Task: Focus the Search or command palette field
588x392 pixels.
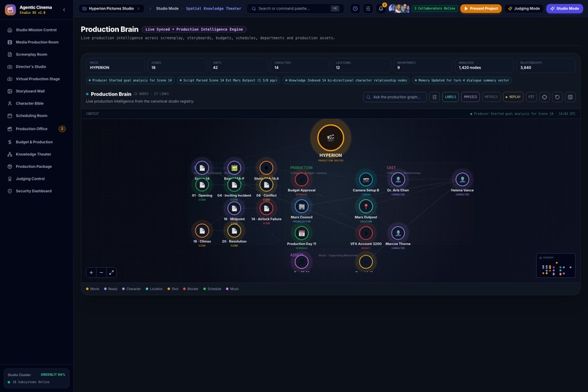Action: (295, 9)
